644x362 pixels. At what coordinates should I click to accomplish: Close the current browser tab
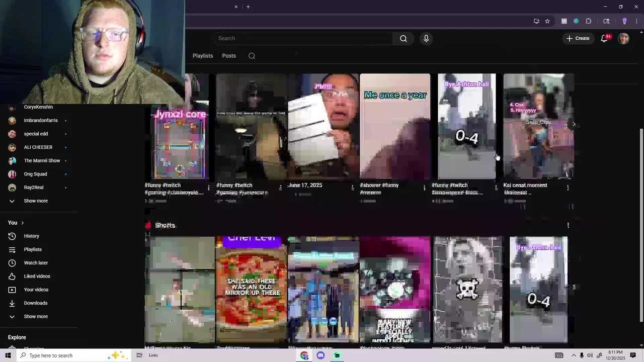click(x=236, y=7)
